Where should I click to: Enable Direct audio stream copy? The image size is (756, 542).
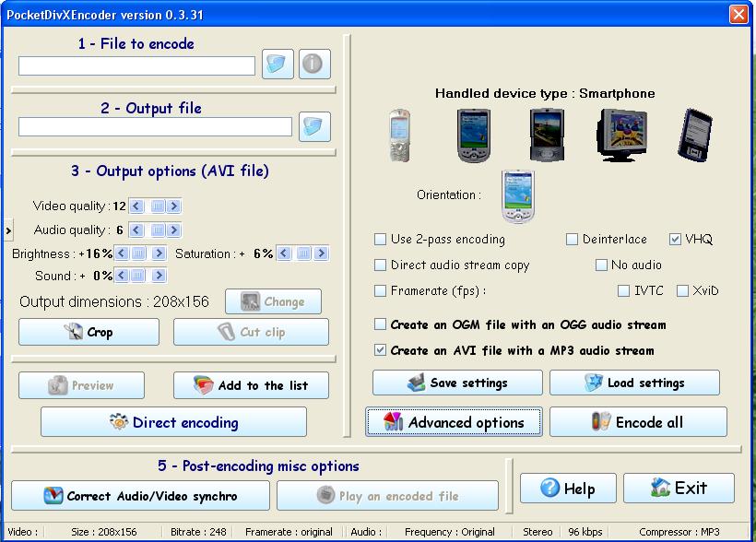(381, 265)
